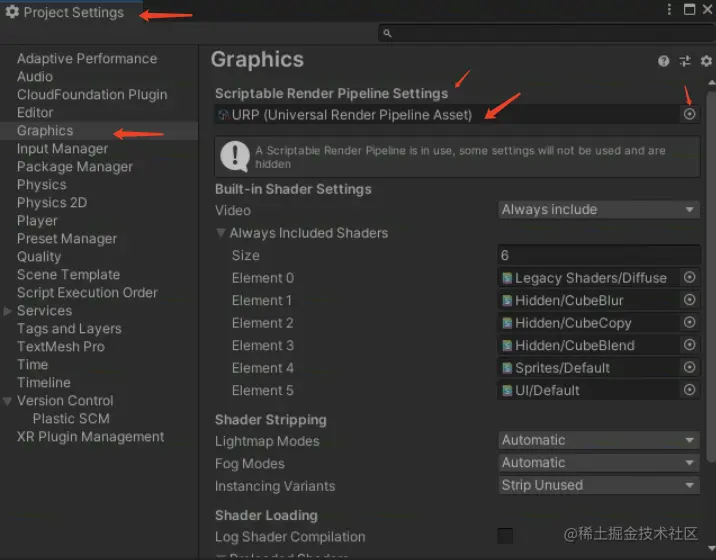716x560 pixels.
Task: Open the window kebab options menu
Action: 669,10
